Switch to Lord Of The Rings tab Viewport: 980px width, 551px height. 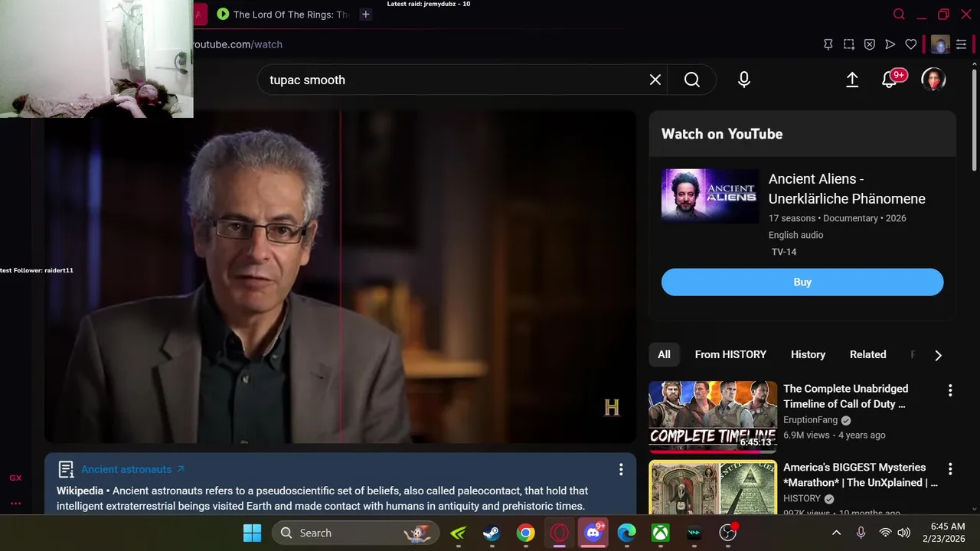coord(283,15)
